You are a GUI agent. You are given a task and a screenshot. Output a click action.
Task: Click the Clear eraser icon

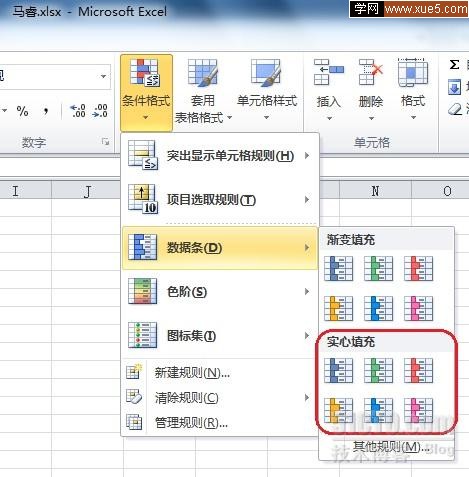(x=455, y=109)
